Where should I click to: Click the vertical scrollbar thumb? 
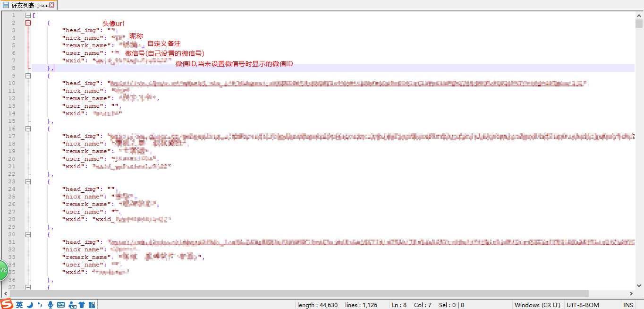639,24
